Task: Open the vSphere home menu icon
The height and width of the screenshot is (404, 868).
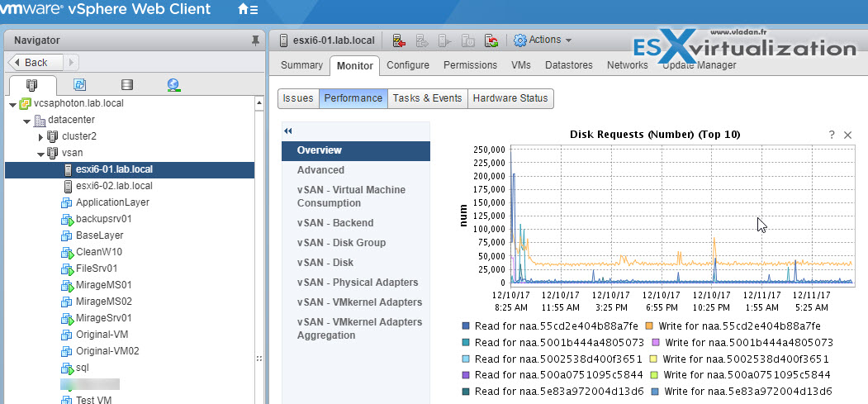Action: [247, 9]
